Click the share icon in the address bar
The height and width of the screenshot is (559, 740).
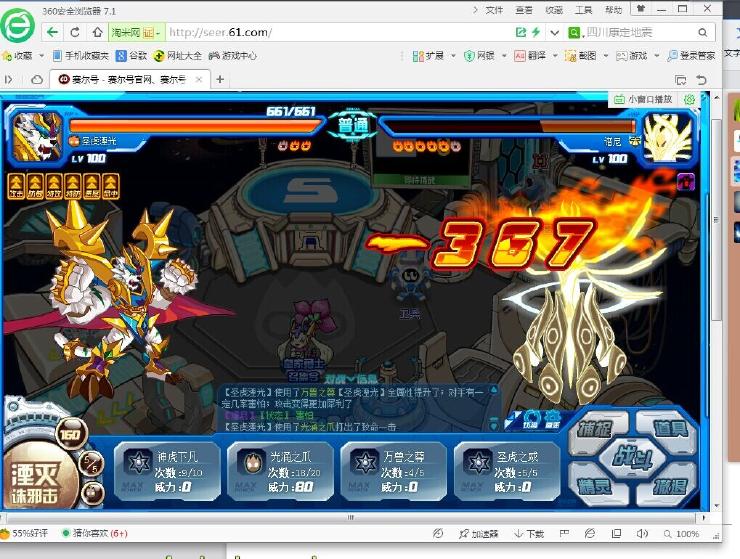pyautogui.click(x=521, y=32)
